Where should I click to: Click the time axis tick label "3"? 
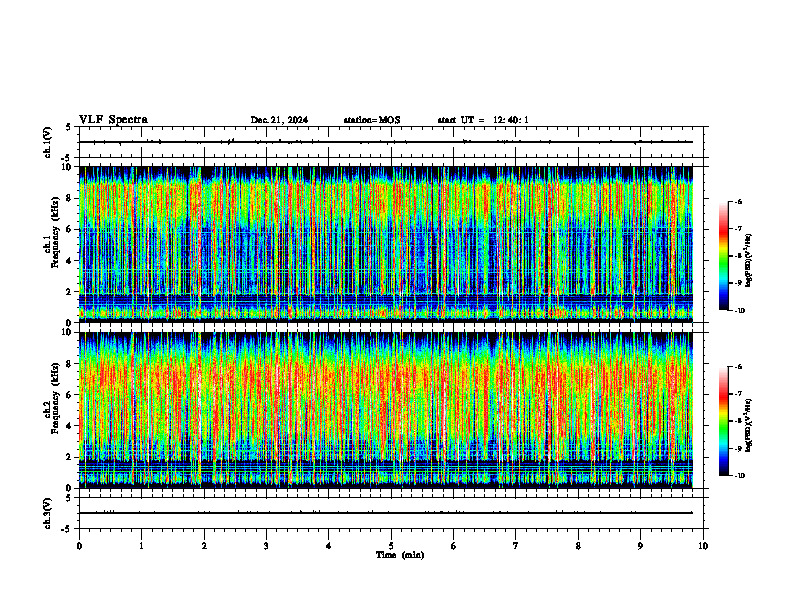(266, 546)
